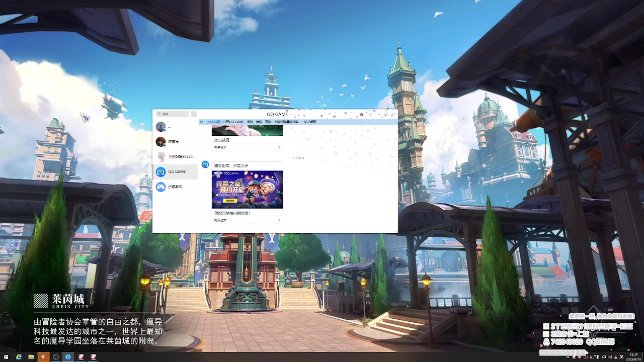Minimize the QQ window
Viewport: 644px width, 362px height.
pos(378,114)
